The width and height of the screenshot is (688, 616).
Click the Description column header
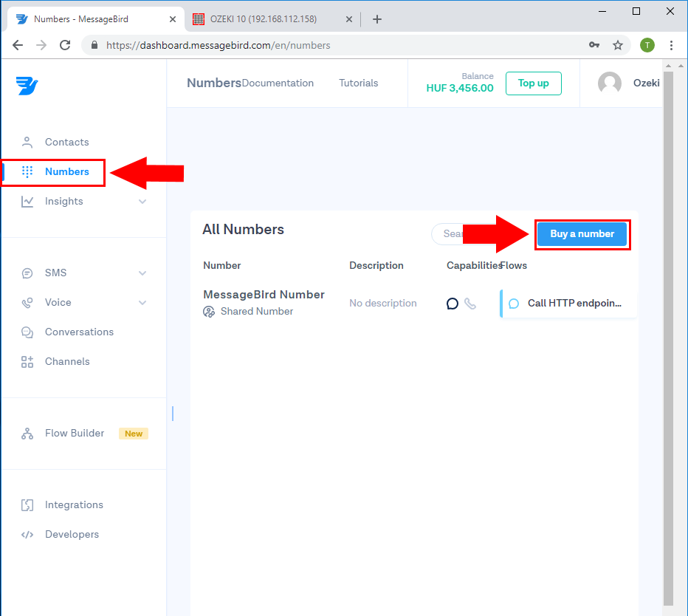pos(376,266)
